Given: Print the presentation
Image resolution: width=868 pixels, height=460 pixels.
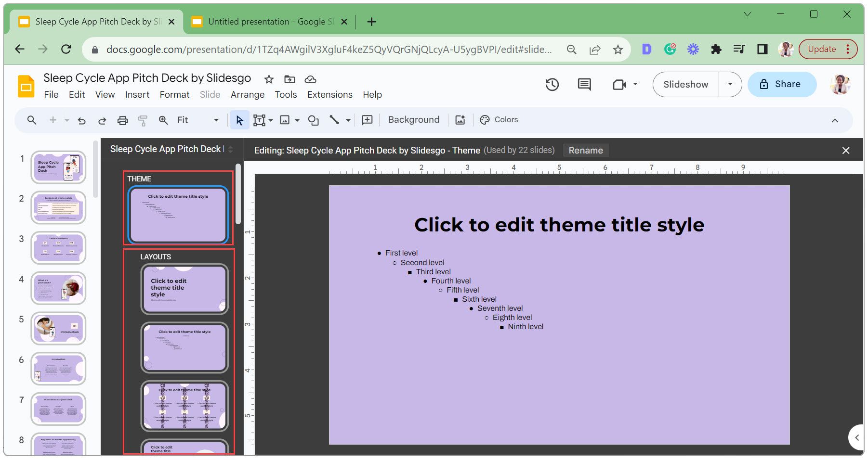Looking at the screenshot, I should [122, 120].
